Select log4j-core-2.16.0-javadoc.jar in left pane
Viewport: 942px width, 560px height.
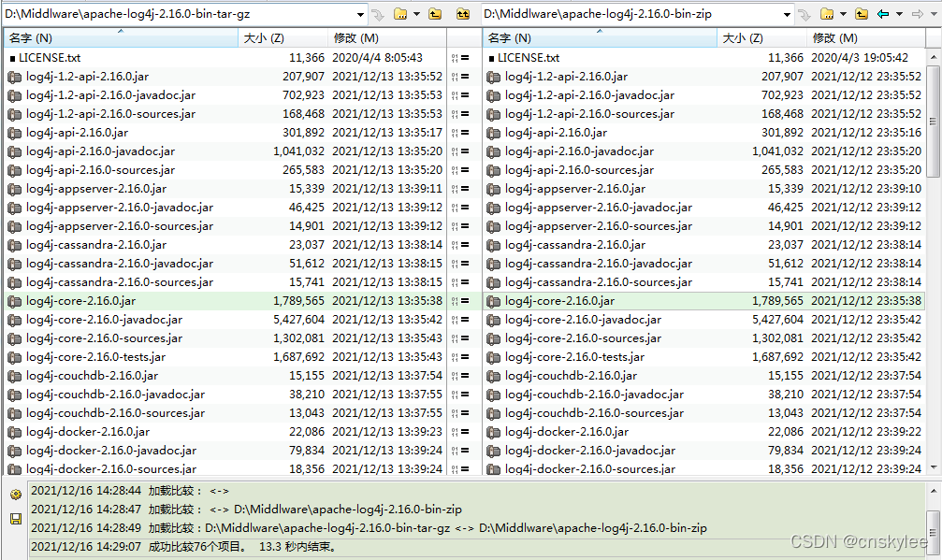point(104,320)
